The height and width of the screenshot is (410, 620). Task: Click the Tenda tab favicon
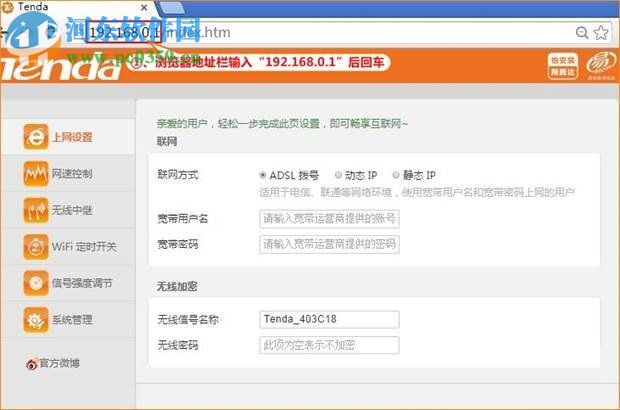(x=8, y=7)
